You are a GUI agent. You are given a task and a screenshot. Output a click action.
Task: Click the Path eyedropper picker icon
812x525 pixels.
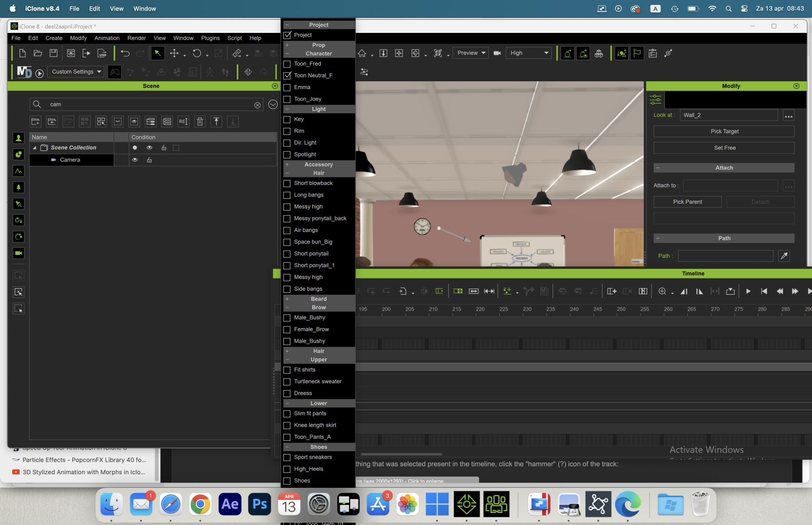784,256
